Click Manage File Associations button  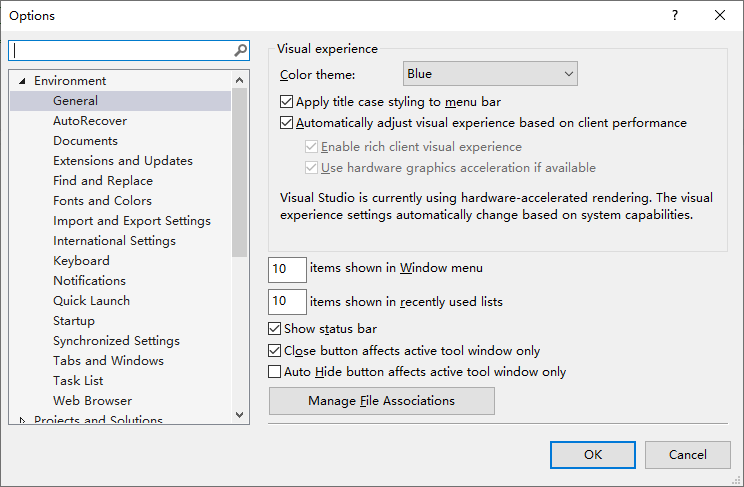click(x=381, y=401)
